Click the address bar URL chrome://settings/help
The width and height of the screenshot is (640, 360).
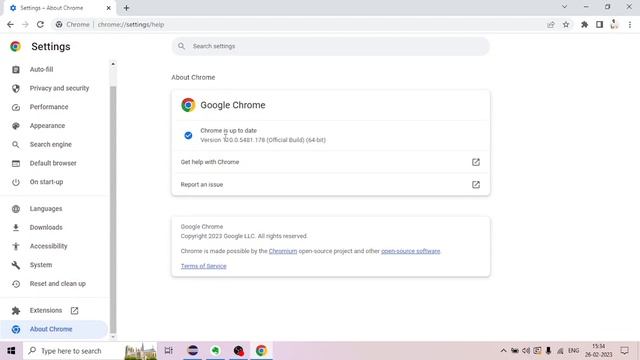(x=131, y=24)
